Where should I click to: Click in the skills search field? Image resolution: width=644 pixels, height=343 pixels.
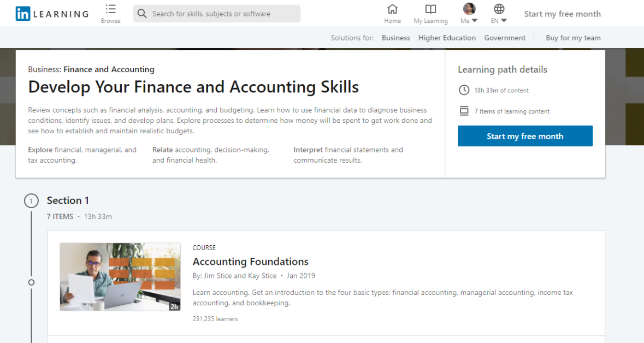224,14
